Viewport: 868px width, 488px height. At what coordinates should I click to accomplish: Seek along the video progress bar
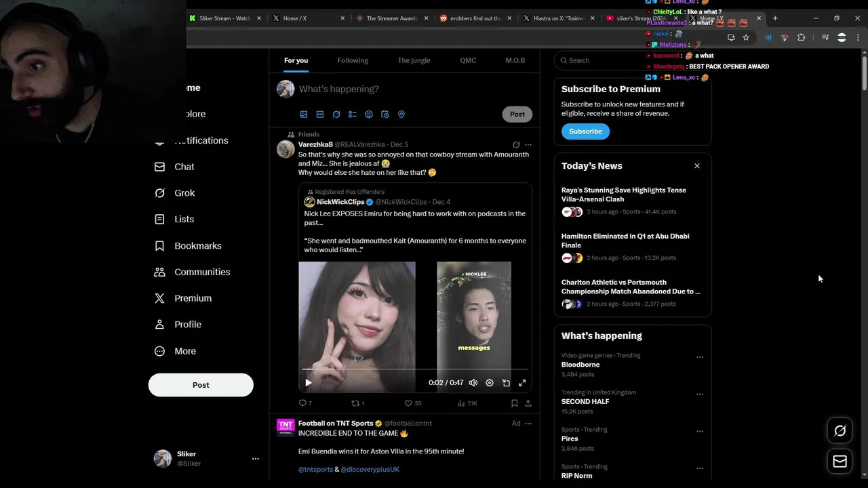tap(415, 369)
